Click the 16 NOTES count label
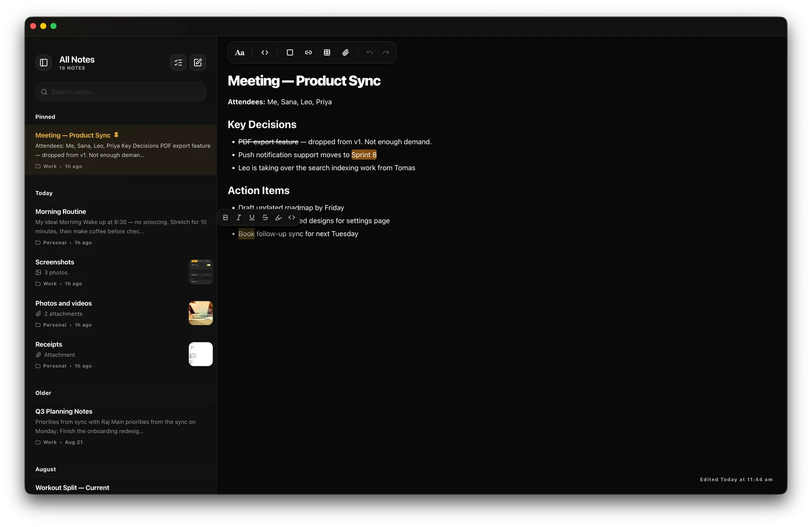The height and width of the screenshot is (527, 812). [x=72, y=68]
